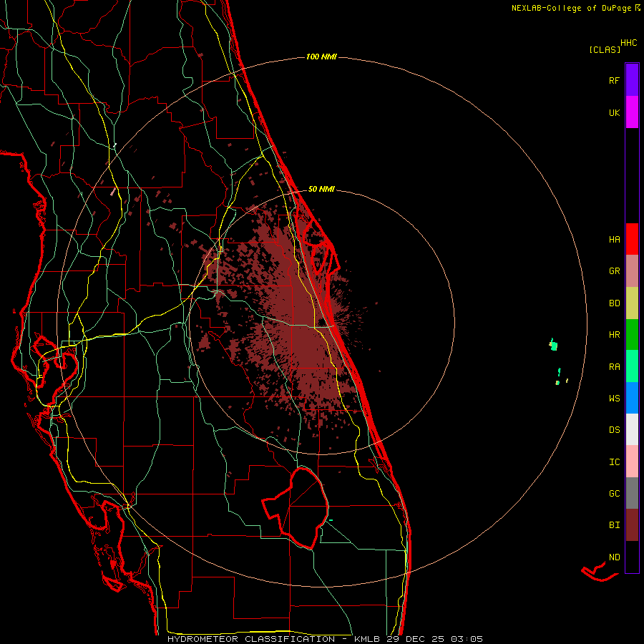Screen dimensions: 644x644
Task: Click the largest green rain echo offshore
Action: coord(554,344)
